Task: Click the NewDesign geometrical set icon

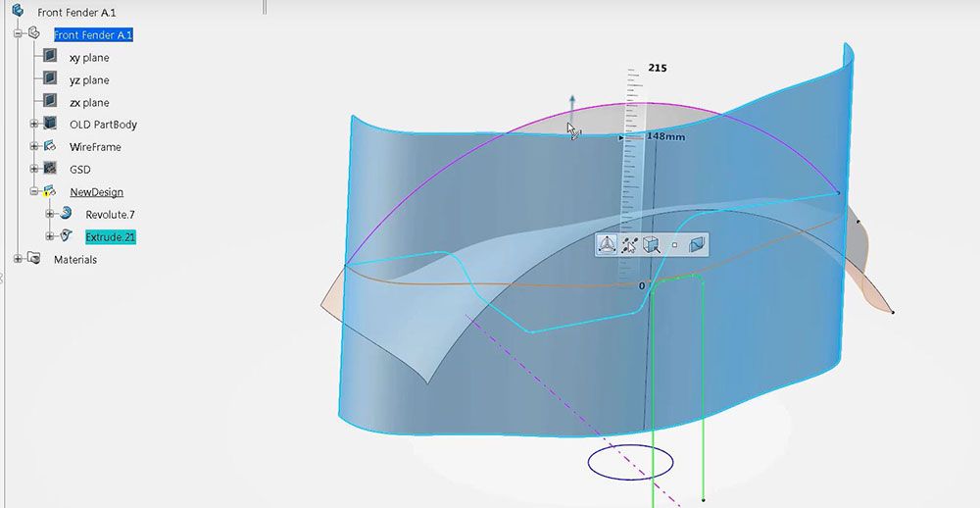Action: pyautogui.click(x=49, y=191)
